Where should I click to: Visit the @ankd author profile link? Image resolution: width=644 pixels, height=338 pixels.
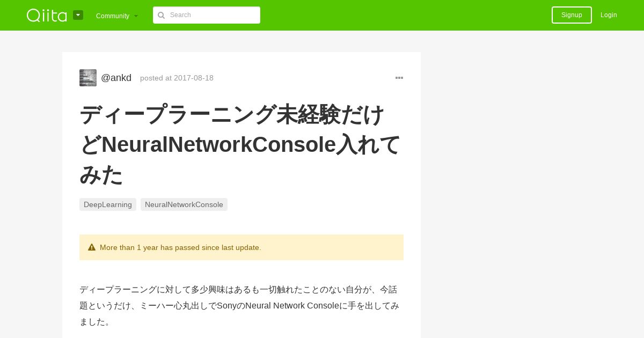pyautogui.click(x=116, y=78)
